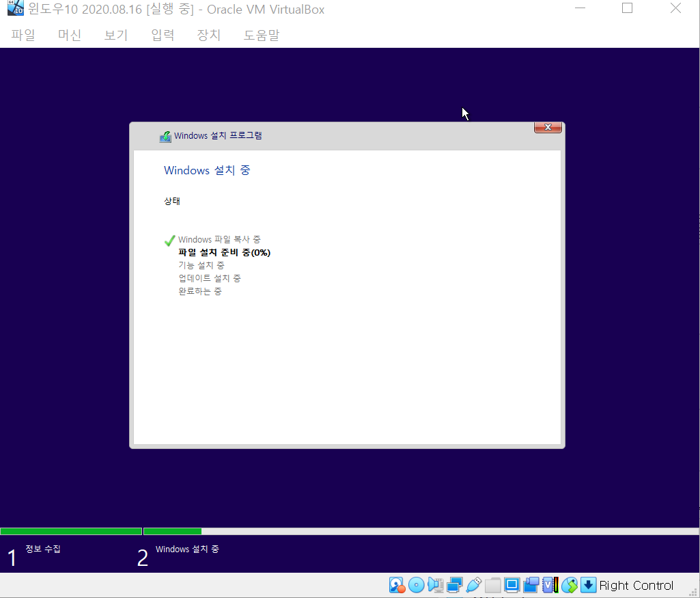Viewport: 700px width, 598px height.
Task: Click the Windows setup program title icon
Action: pyautogui.click(x=165, y=136)
